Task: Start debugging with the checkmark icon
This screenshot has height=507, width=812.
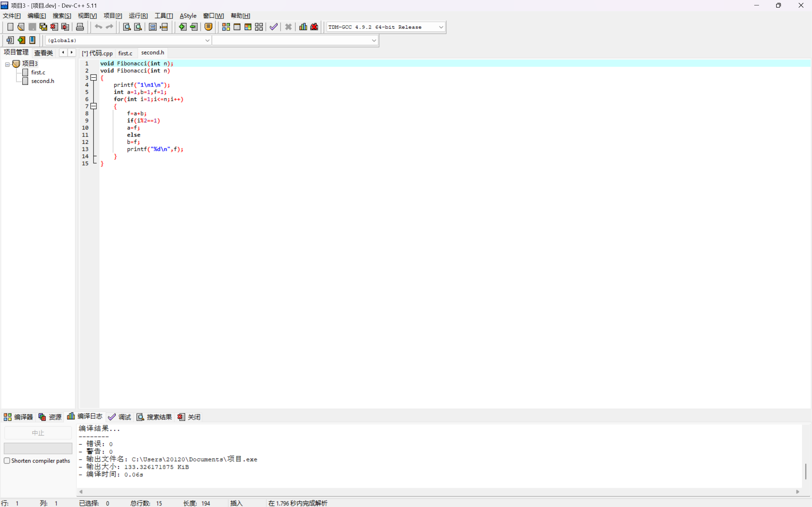Action: (x=274, y=27)
